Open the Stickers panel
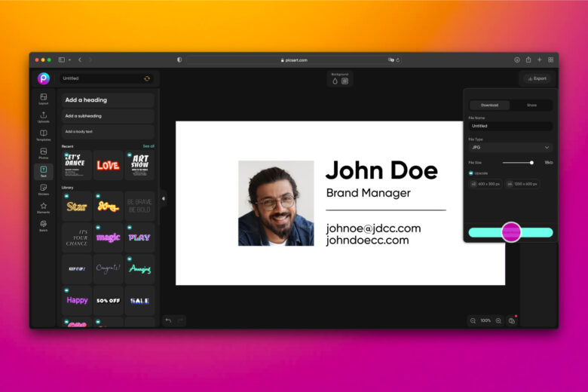The width and height of the screenshot is (588, 392). point(44,189)
